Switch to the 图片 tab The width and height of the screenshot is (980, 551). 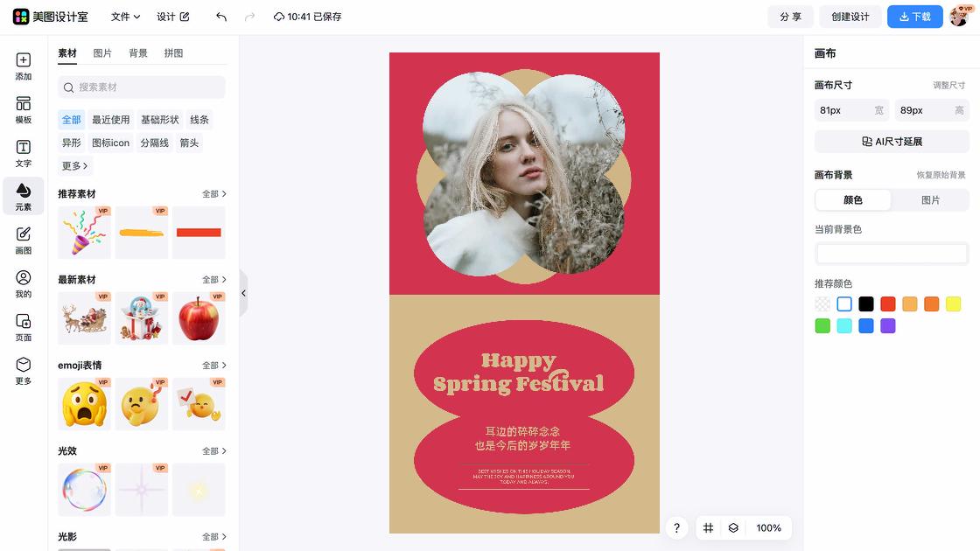click(102, 53)
